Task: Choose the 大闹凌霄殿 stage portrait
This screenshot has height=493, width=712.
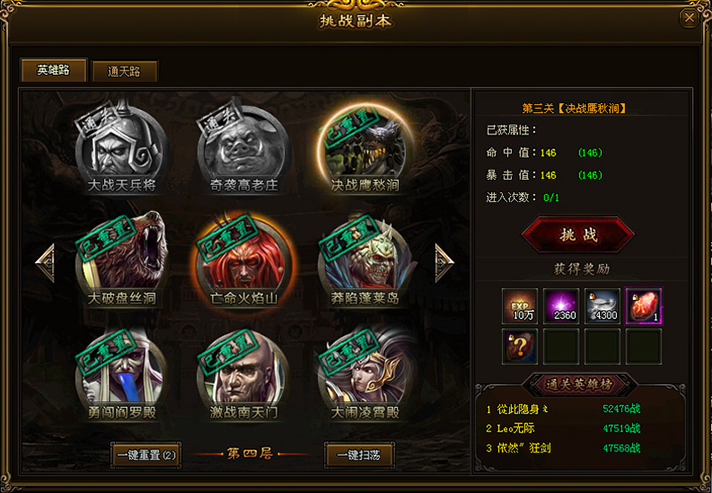Action: coord(366,373)
